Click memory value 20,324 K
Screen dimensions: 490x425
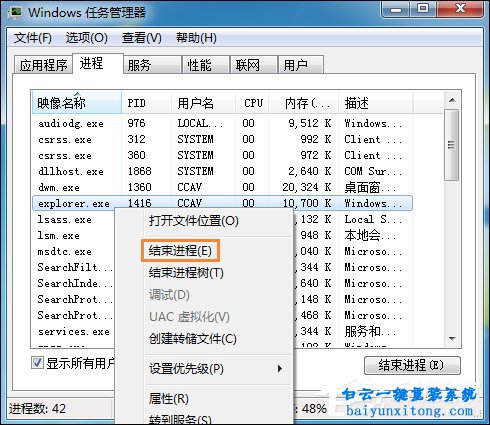pyautogui.click(x=307, y=187)
